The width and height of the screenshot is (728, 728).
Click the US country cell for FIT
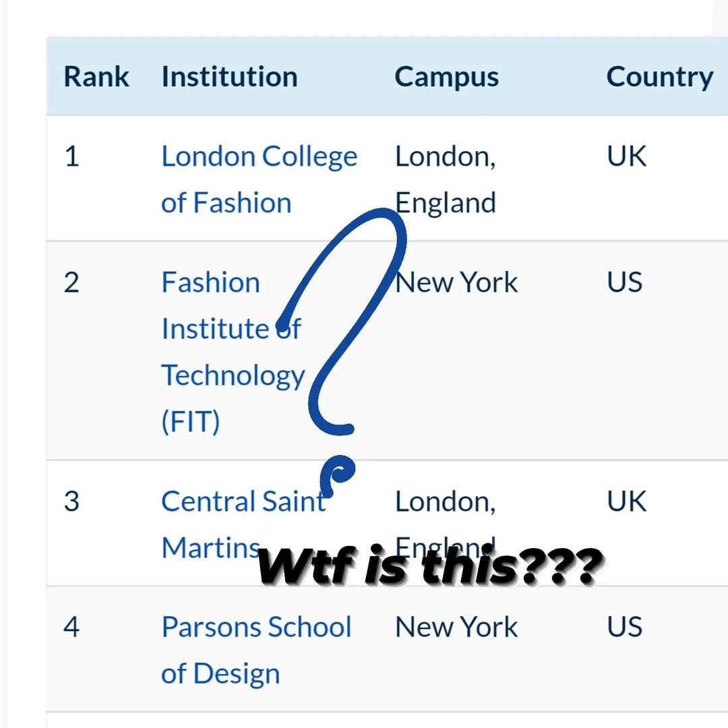click(x=624, y=282)
